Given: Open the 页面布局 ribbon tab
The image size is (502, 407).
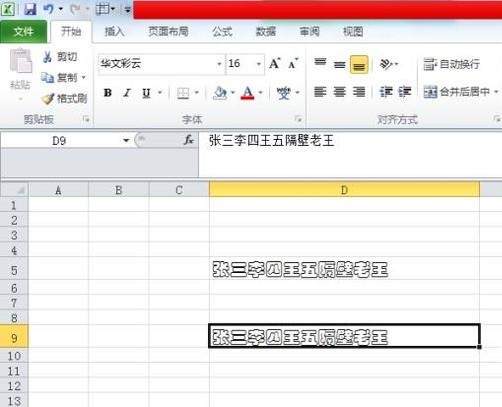Looking at the screenshot, I should click(x=168, y=32).
